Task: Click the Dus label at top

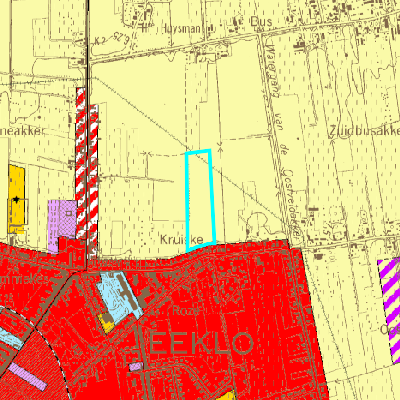Action: pyautogui.click(x=261, y=22)
